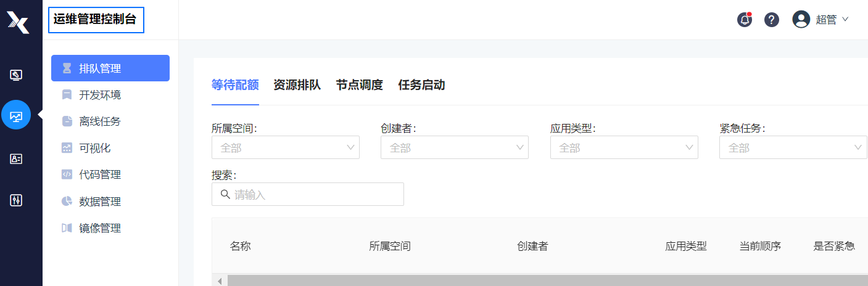Viewport: 868px width, 286px height.
Task: Expand the 所属空间 dropdown
Action: tap(286, 147)
